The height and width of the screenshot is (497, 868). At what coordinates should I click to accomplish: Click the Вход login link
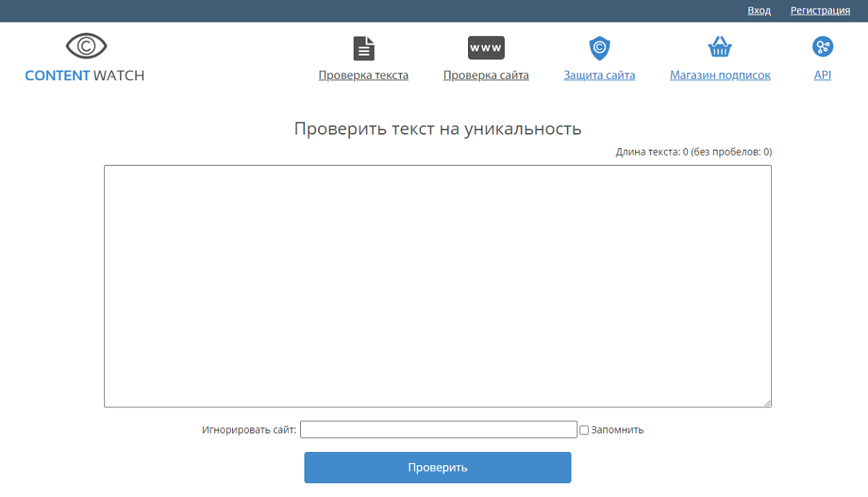click(x=759, y=11)
